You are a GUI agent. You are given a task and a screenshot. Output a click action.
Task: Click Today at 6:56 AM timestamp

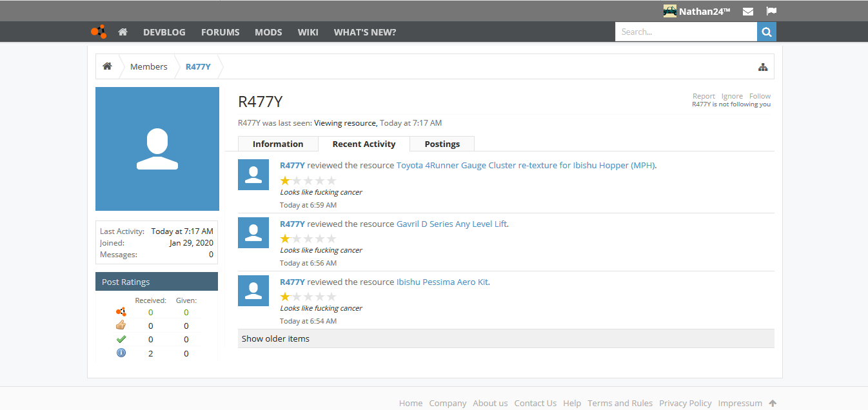308,263
